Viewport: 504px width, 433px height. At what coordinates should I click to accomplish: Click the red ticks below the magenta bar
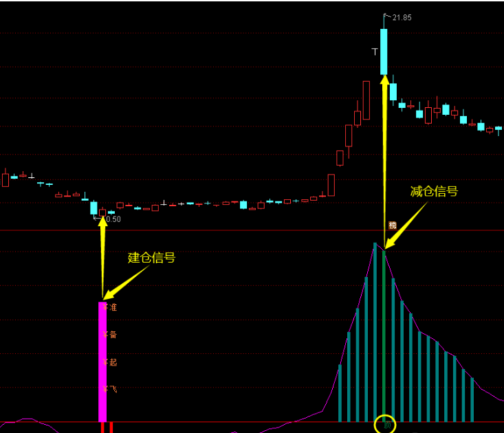coord(107,428)
